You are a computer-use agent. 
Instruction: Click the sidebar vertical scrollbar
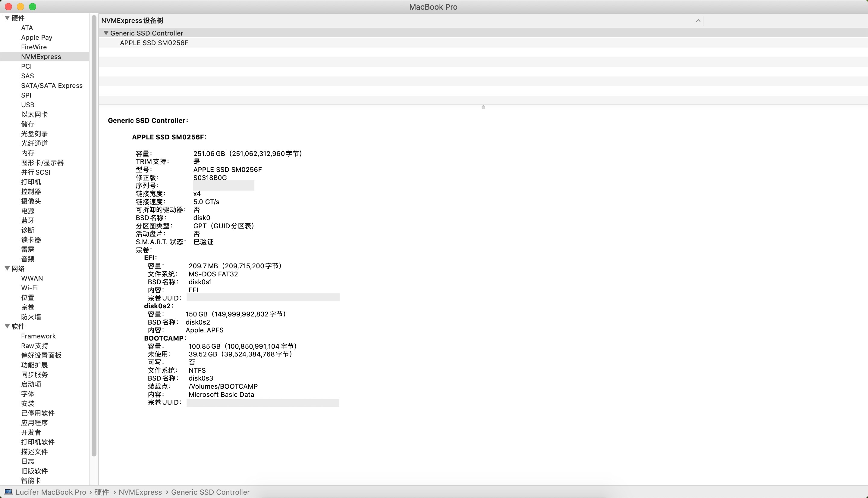click(94, 236)
